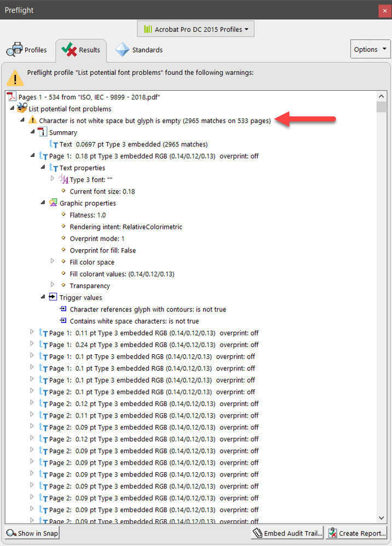
Task: Select Current font size: 0.18 row
Action: (102, 191)
